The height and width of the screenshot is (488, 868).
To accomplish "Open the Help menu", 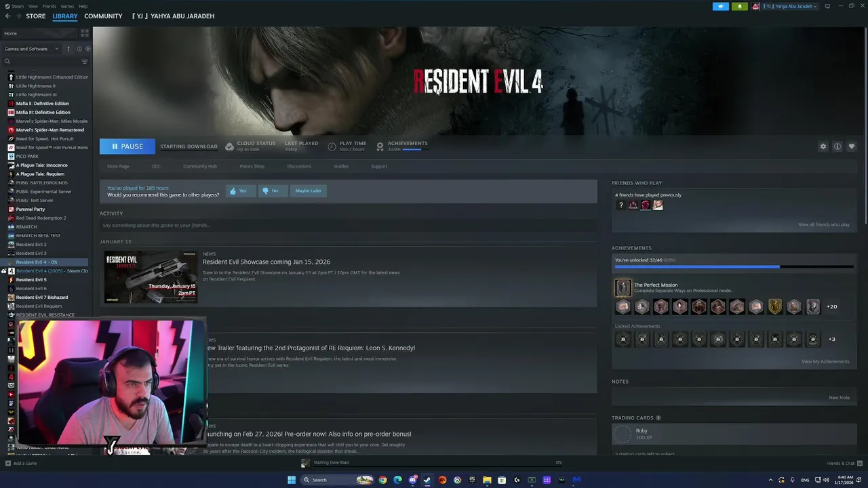I will pos(83,6).
